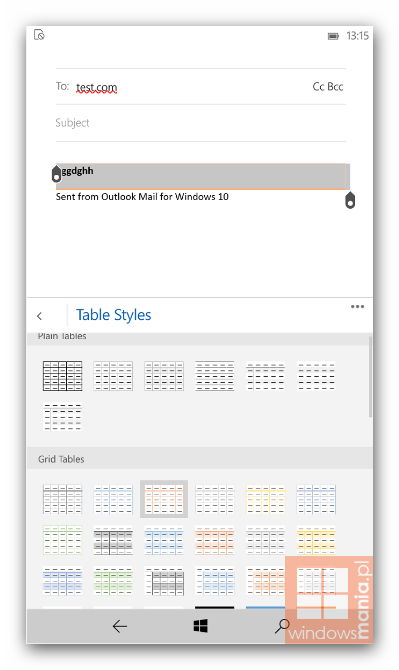Tap the Windows Start button in navigation bar
399x670 pixels.
(x=200, y=626)
